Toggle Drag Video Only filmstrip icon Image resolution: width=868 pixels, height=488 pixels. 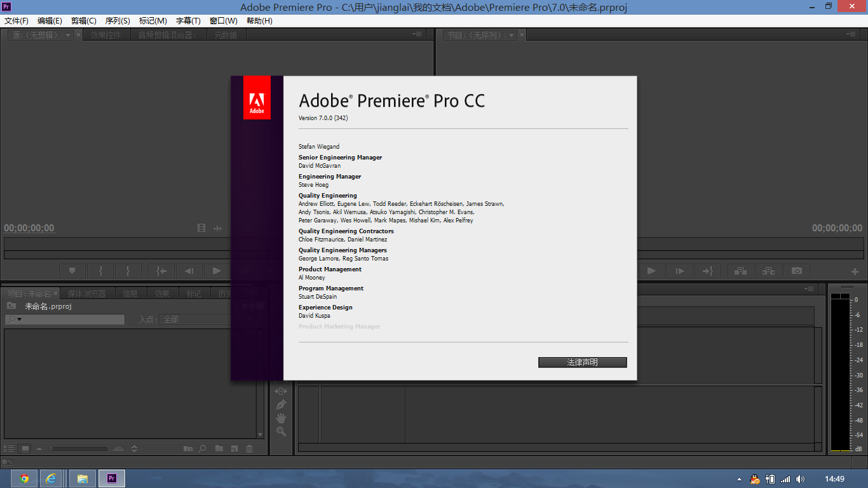[x=201, y=228]
